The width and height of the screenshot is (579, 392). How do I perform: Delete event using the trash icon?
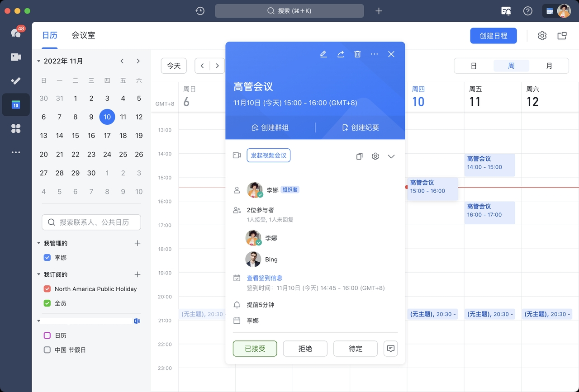coord(357,54)
